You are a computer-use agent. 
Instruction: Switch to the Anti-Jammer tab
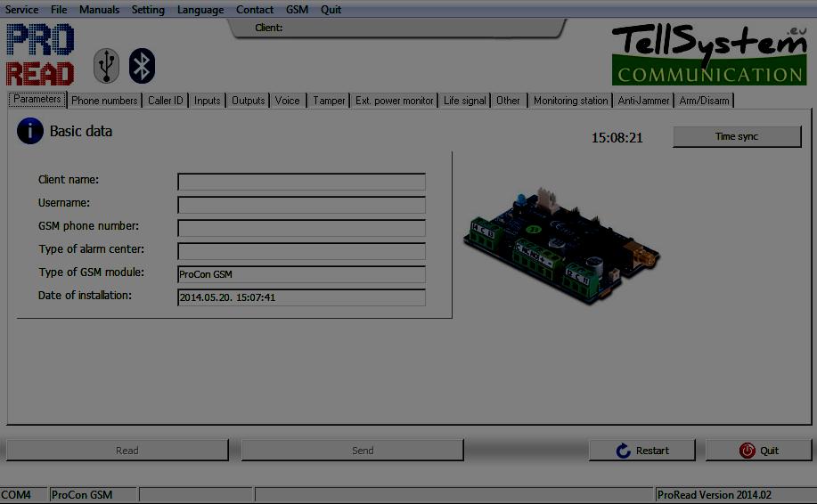tap(643, 101)
